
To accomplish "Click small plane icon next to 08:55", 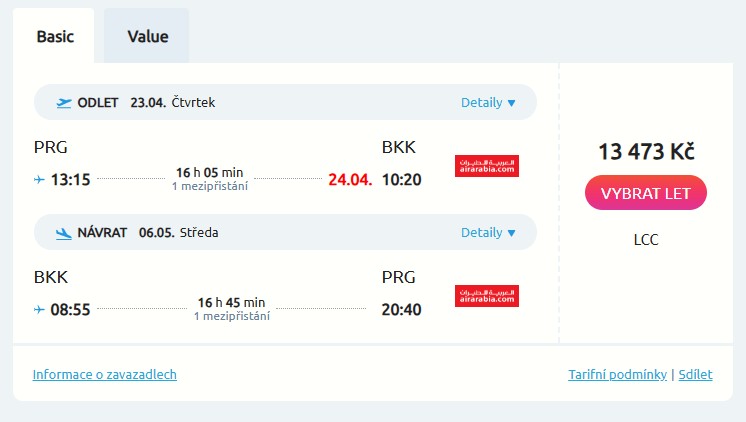I will [39, 310].
